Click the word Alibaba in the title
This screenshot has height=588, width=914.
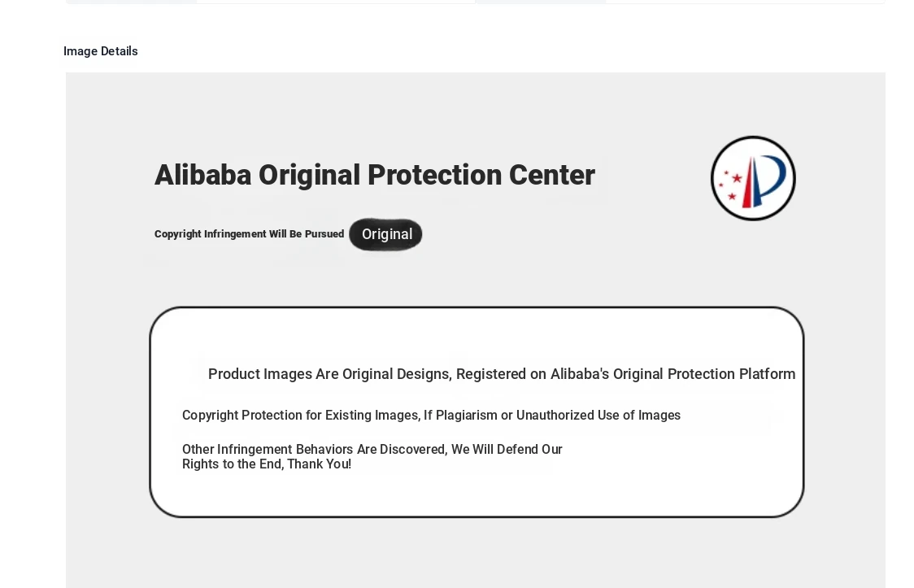point(202,175)
